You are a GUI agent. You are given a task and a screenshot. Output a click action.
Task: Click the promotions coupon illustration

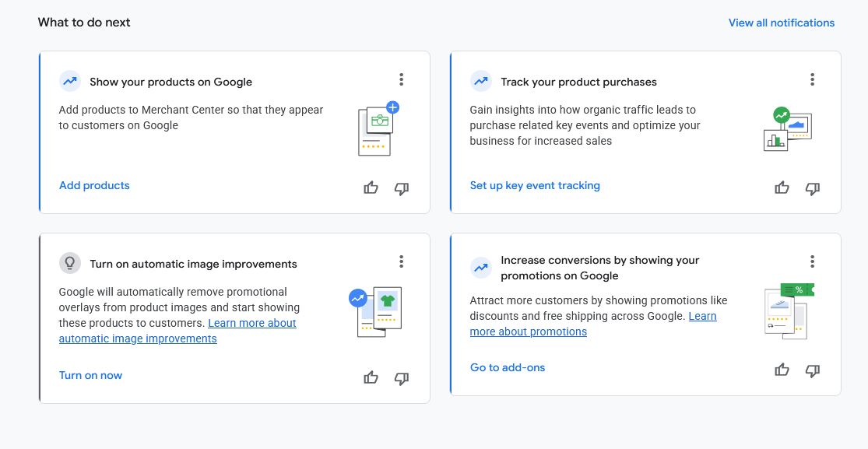coord(789,310)
